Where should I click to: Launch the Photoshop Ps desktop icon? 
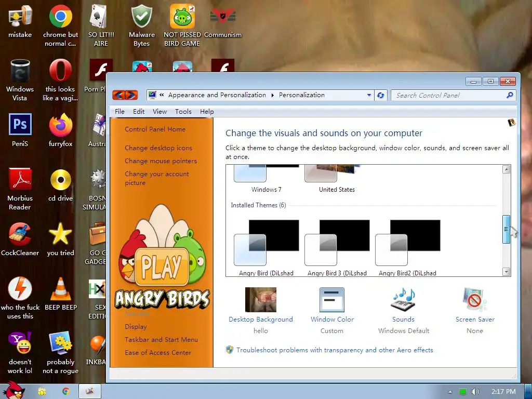20,130
